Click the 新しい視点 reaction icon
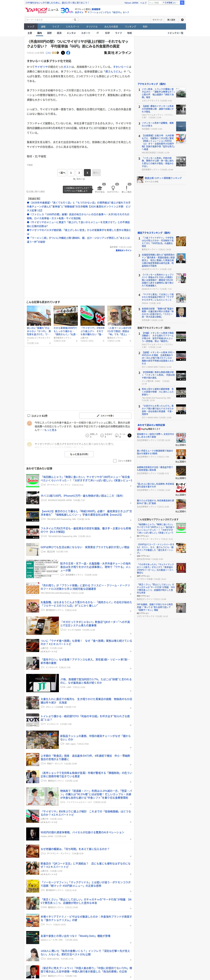The height and width of the screenshot is (980, 210). [x=127, y=188]
